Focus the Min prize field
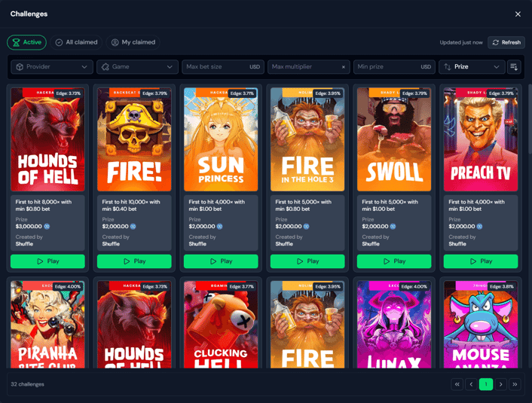This screenshot has width=532, height=403. click(394, 67)
